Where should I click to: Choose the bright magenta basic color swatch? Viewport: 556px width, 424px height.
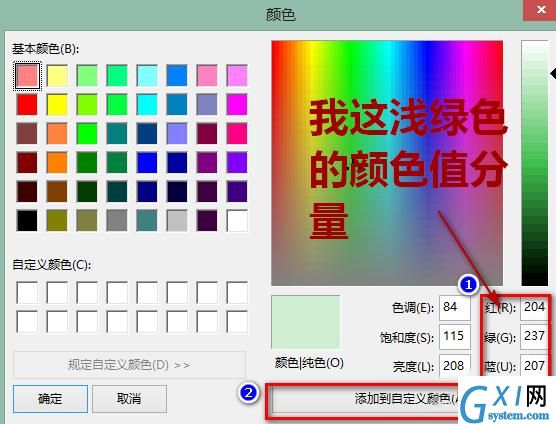237,105
